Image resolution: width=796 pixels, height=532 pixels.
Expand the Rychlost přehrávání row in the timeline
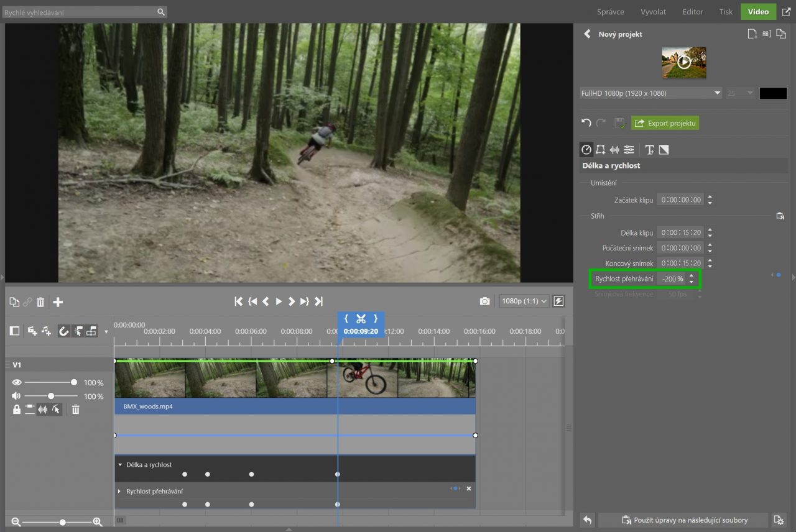click(120, 492)
